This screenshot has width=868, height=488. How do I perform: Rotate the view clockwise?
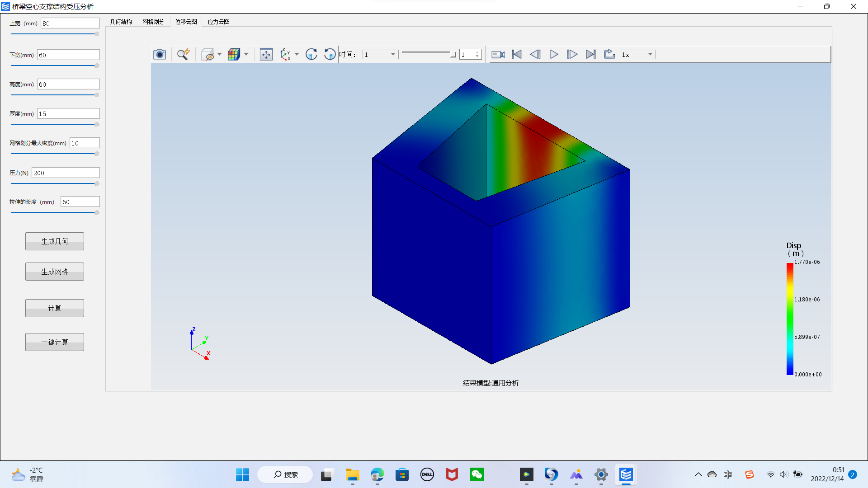point(311,55)
